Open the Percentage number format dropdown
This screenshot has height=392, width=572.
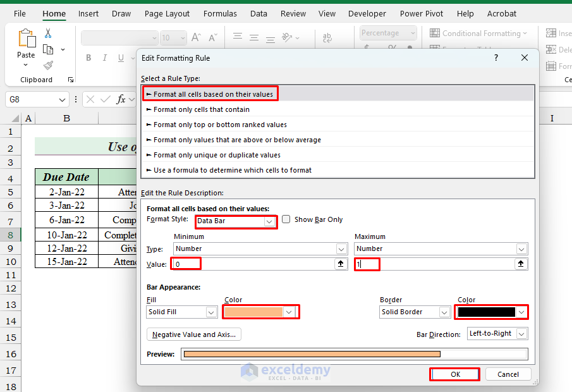[413, 33]
